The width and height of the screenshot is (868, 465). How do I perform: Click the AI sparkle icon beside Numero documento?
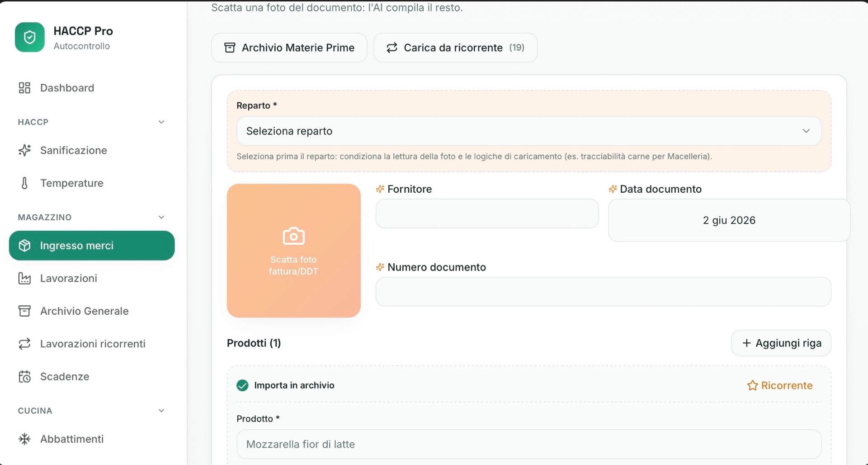pos(380,267)
